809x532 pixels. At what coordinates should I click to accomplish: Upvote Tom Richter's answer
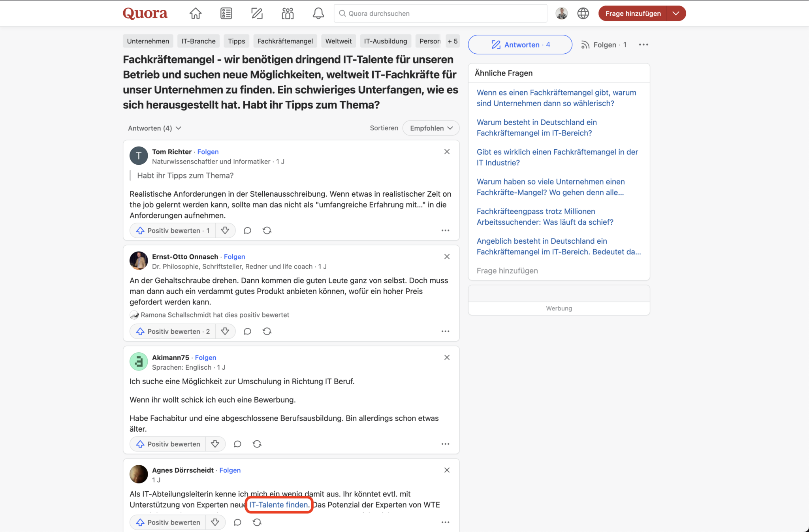172,230
